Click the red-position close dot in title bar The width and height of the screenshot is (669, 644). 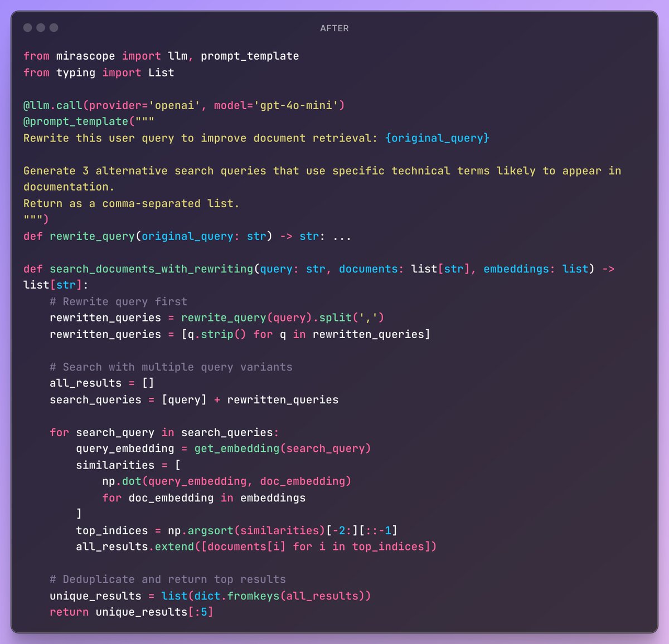click(x=27, y=28)
